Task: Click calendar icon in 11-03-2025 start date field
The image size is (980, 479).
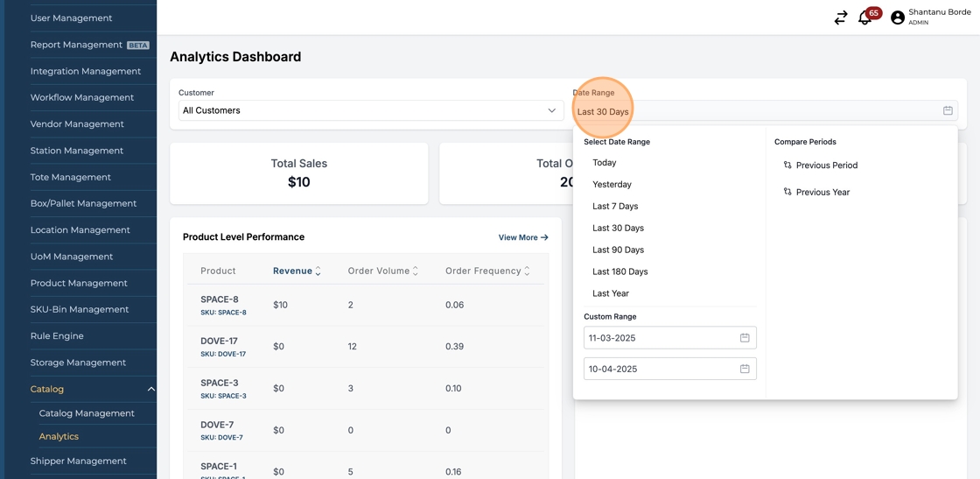Action: click(745, 338)
